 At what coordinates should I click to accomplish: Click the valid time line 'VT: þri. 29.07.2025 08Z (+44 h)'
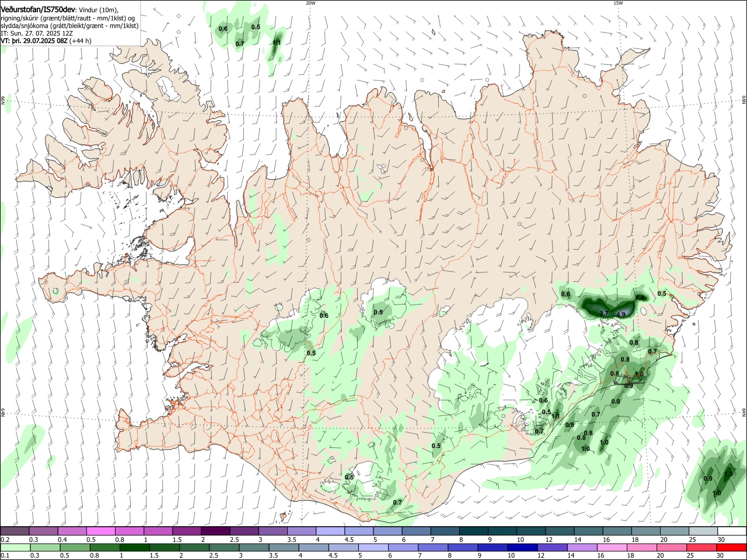point(46,41)
